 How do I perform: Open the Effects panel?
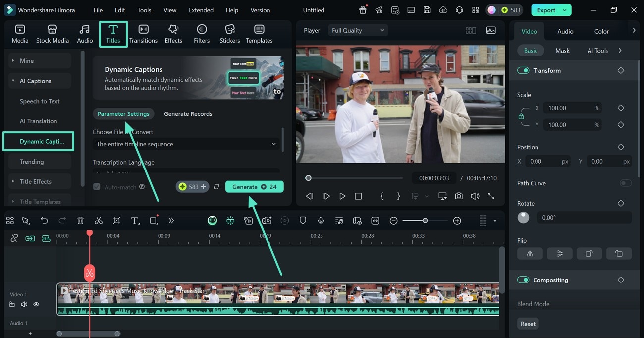pos(173,34)
